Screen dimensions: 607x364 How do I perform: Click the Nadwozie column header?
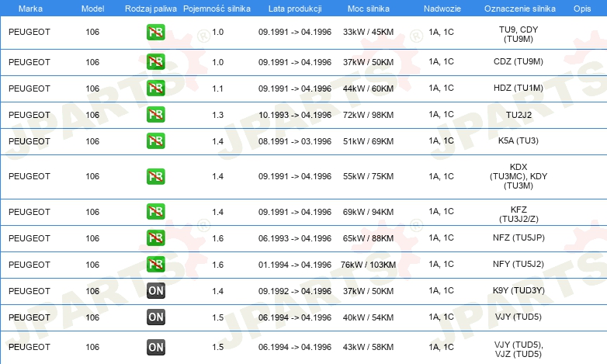(442, 9)
